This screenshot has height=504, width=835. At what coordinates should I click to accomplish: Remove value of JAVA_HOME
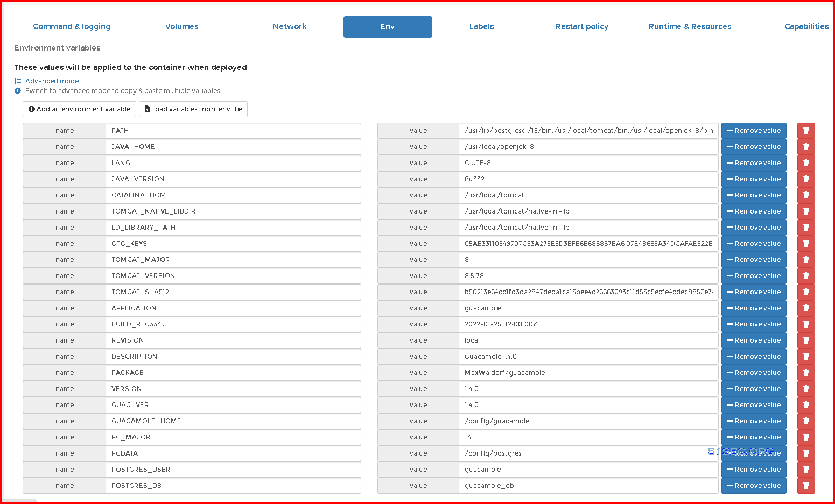(x=754, y=147)
